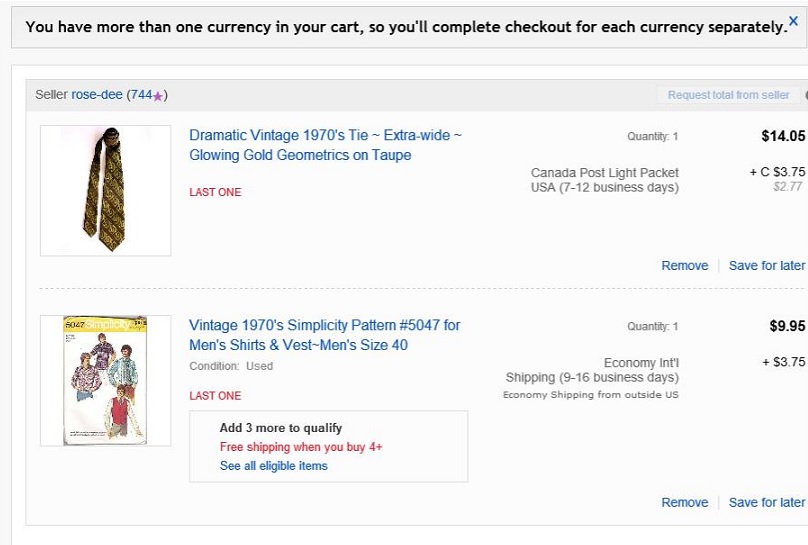Click the Free shipping when you buy 4+ text
This screenshot has width=808, height=545.
point(301,447)
